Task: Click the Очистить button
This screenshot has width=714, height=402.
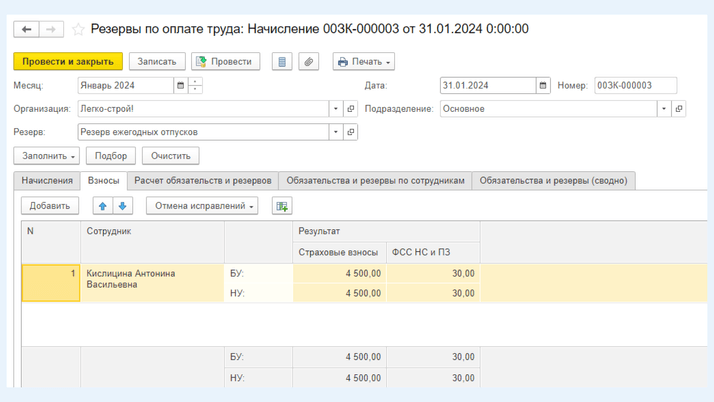Action: (171, 156)
